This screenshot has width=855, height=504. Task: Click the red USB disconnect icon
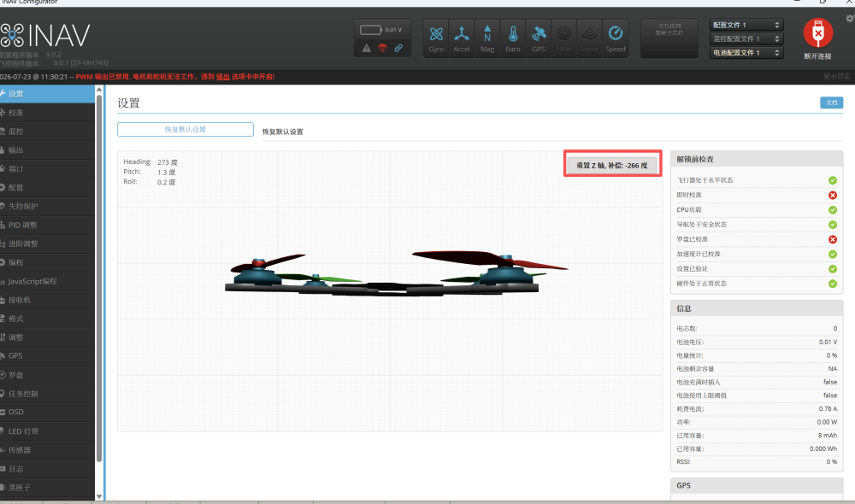(818, 33)
